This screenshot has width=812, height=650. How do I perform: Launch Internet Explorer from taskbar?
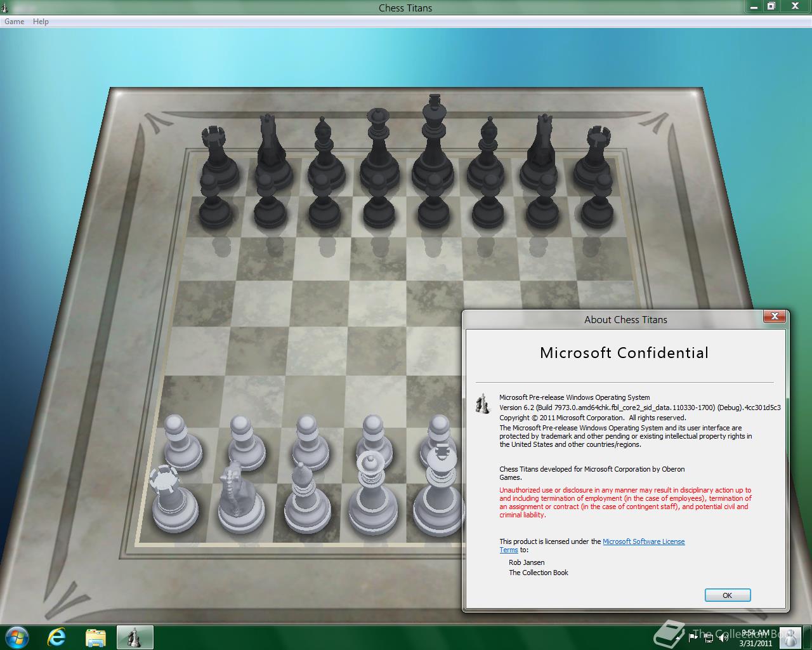tap(56, 637)
